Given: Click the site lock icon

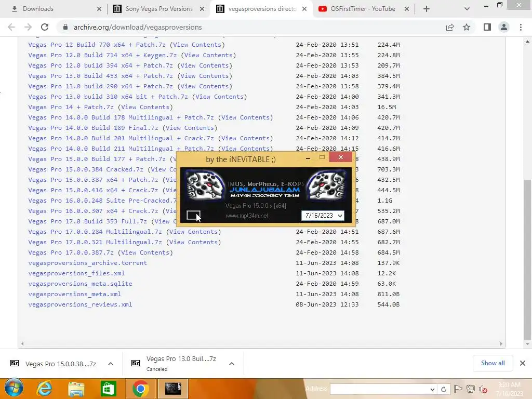Looking at the screenshot, I should (x=65, y=27).
